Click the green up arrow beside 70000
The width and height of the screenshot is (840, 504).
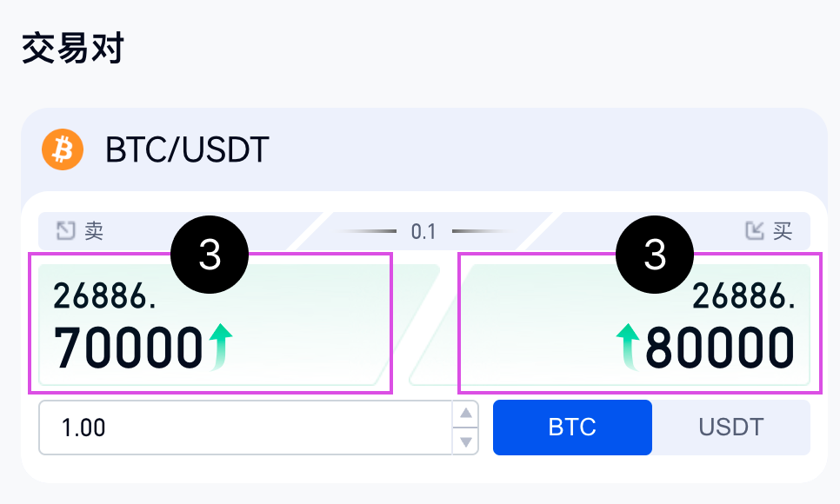click(222, 346)
